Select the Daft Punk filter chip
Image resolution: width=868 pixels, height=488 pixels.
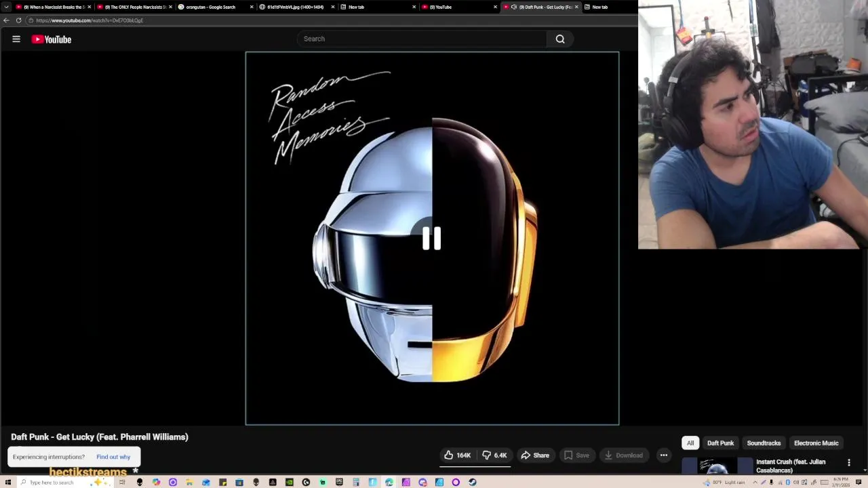[x=720, y=443]
